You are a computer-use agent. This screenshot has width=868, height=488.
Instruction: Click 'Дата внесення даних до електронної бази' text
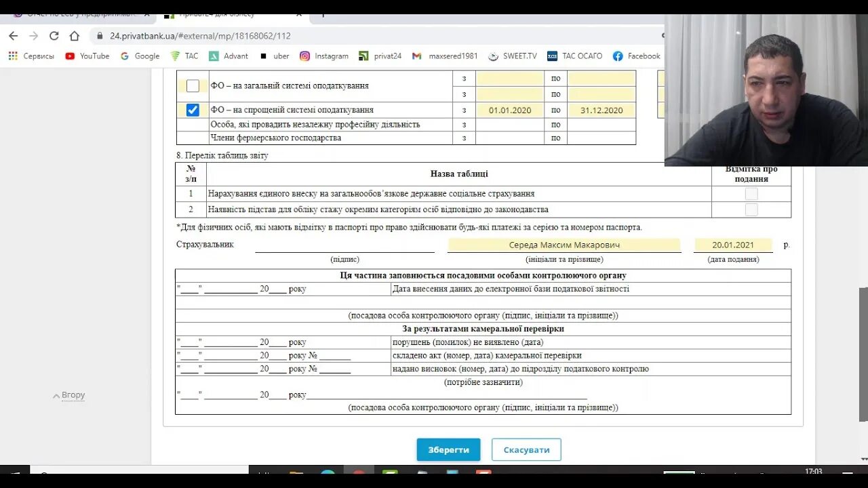pyautogui.click(x=511, y=289)
